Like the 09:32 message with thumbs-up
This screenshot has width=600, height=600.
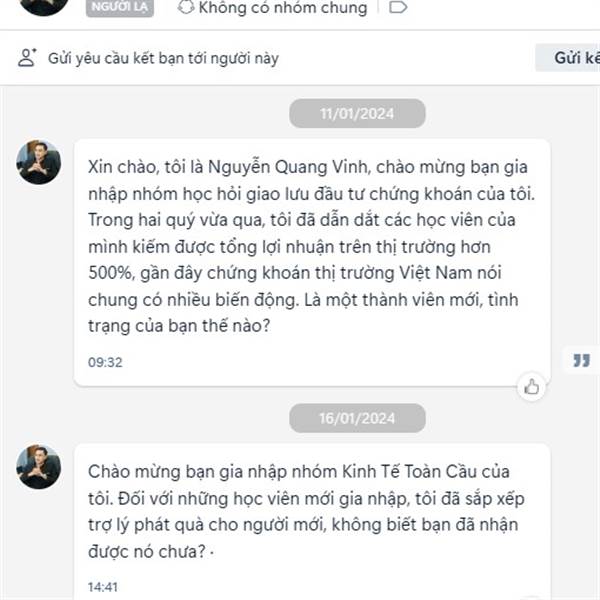coord(531,387)
